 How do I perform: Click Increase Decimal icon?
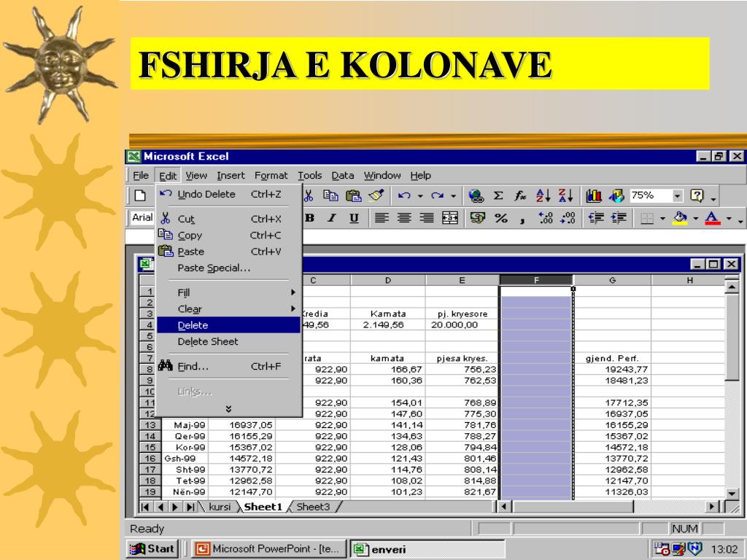pyautogui.click(x=546, y=218)
